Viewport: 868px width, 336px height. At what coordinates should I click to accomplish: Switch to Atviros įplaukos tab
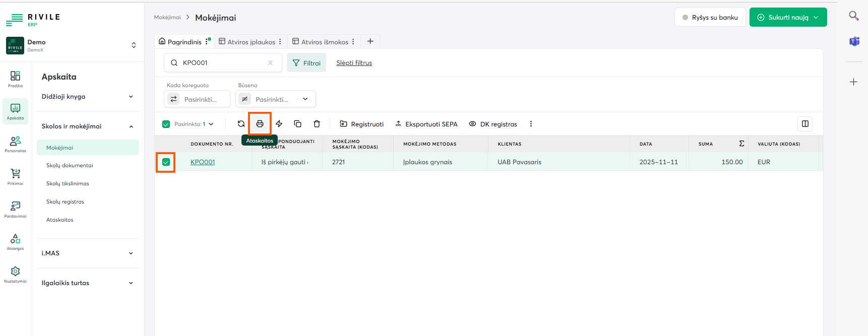(x=247, y=42)
